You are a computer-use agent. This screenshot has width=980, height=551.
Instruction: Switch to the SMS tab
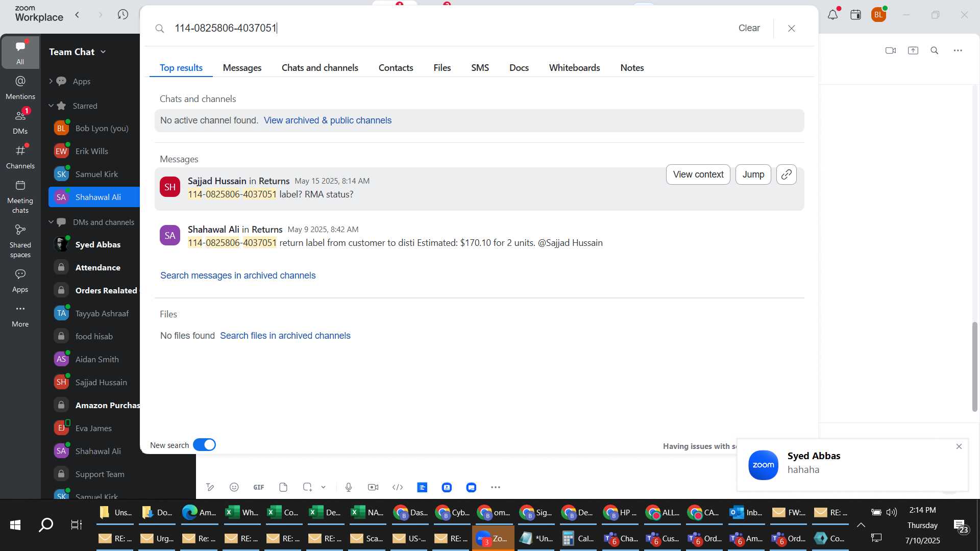point(480,68)
